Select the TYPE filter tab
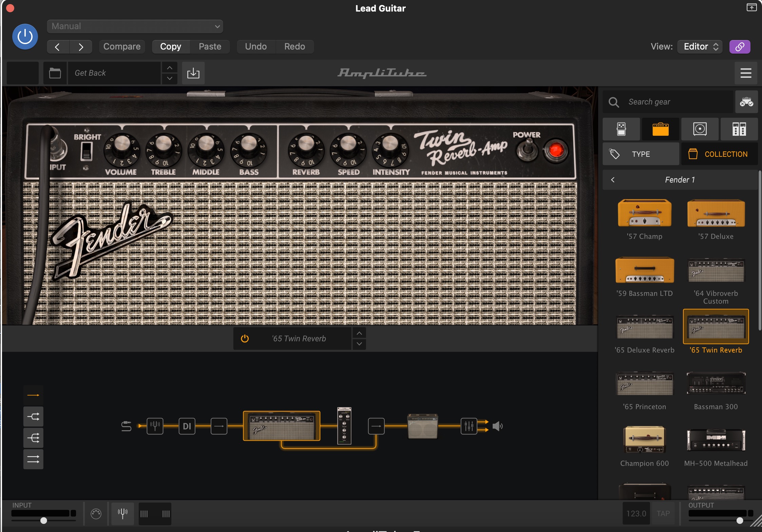 click(x=641, y=154)
